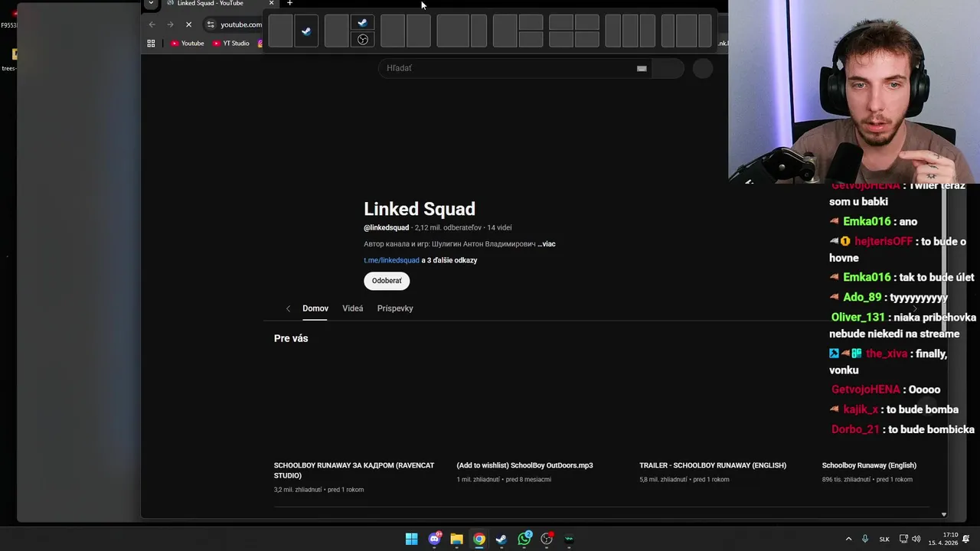Image resolution: width=980 pixels, height=551 pixels.
Task: Click the Linked Squad channel title
Action: [x=420, y=209]
